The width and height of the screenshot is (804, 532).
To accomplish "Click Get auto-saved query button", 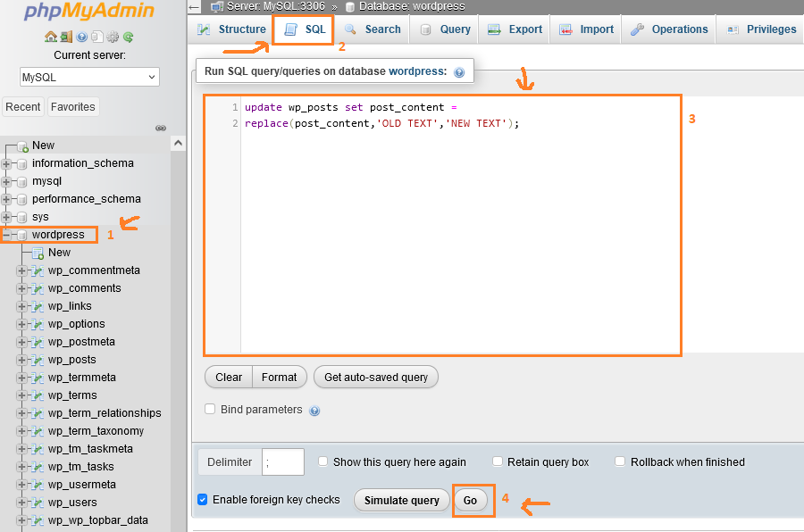I will (x=376, y=378).
